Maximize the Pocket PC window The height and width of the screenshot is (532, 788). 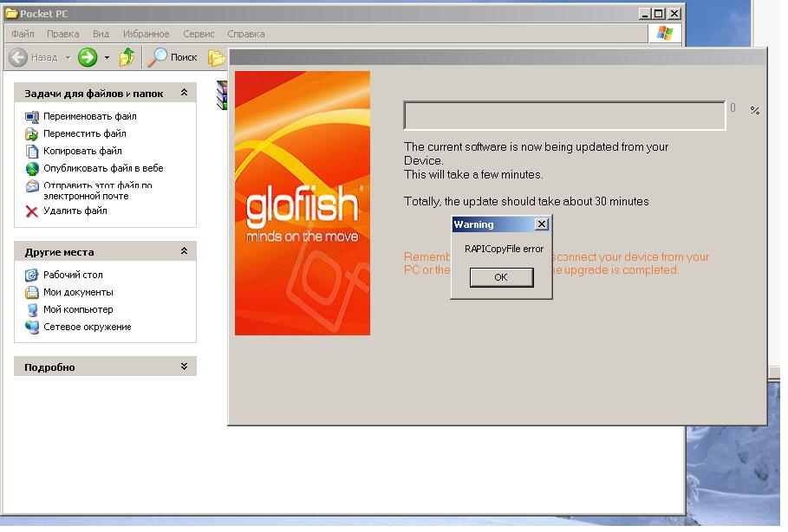coord(658,14)
